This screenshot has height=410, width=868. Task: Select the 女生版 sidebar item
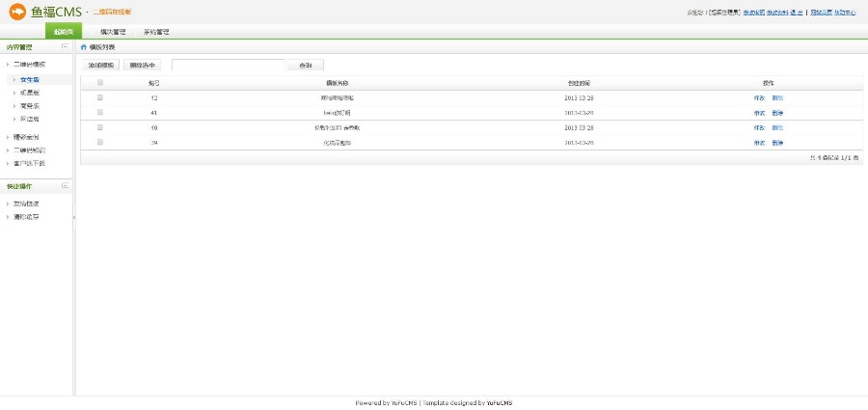point(29,80)
